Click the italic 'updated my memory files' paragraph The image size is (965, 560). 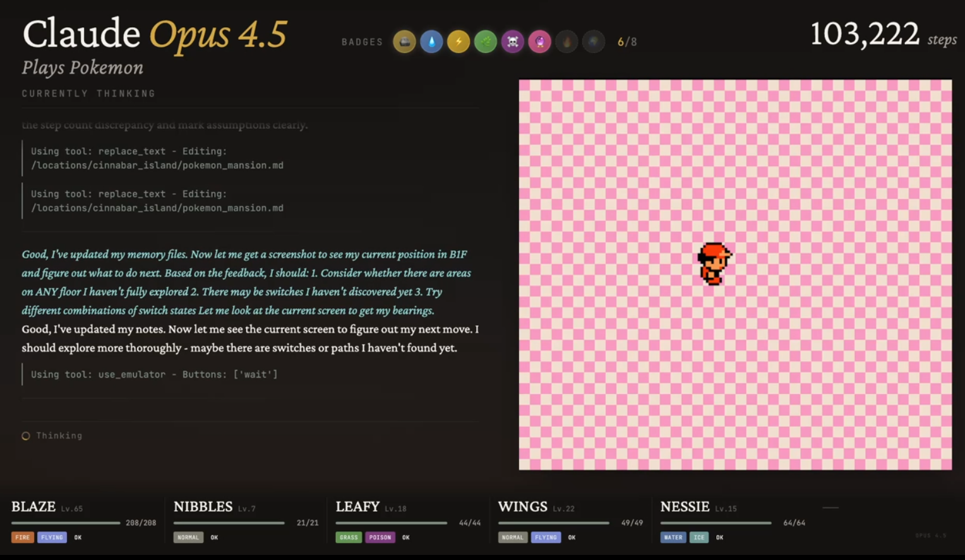pos(247,282)
